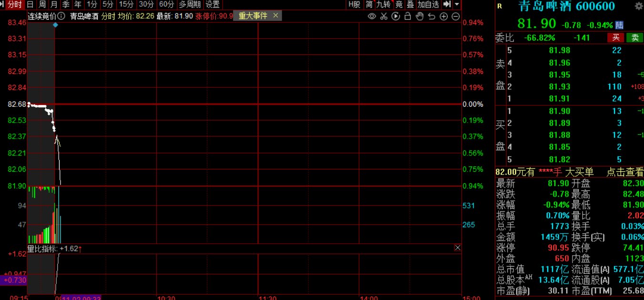The height and width of the screenshot is (300, 644).
Task: Toggle the 简 simple mode button
Action: (369, 4)
